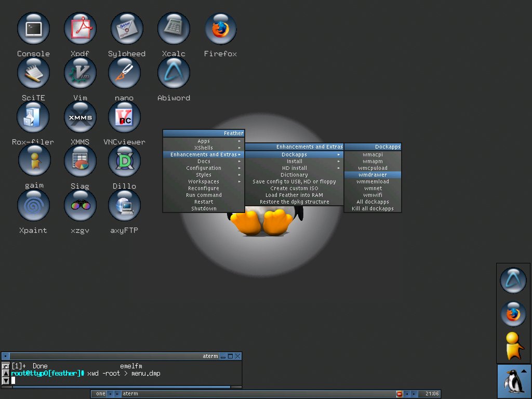
Task: Open the Xpaint icon
Action: 33,205
